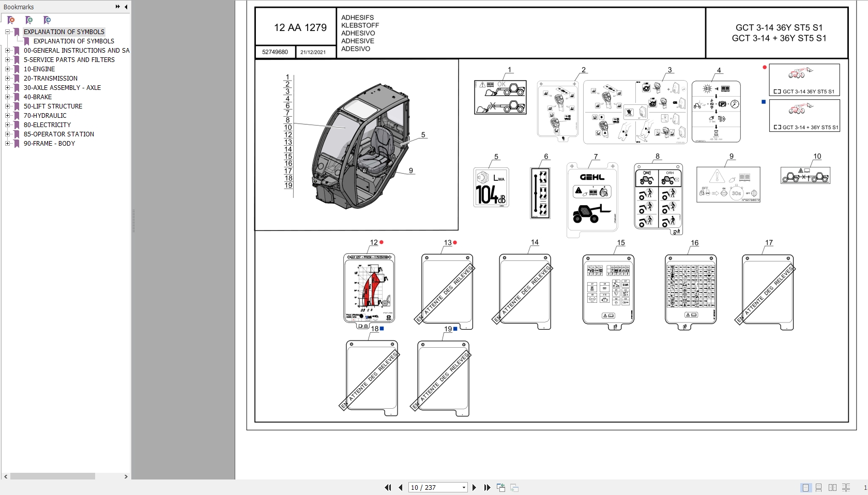Expand the 5-SERVICE PARTS AND FILTERS bookmark
868x495 pixels.
[8, 59]
